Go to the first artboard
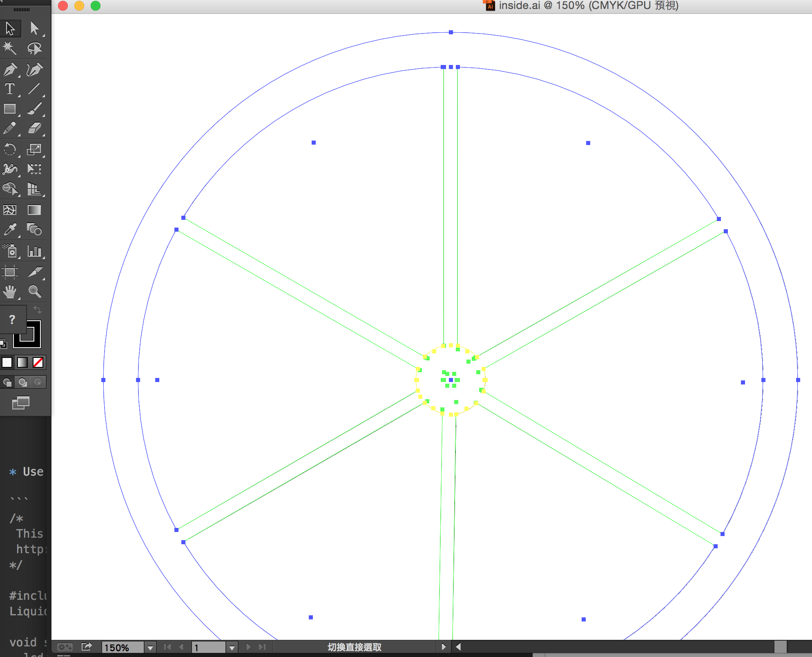The width and height of the screenshot is (812, 657). coord(167,647)
